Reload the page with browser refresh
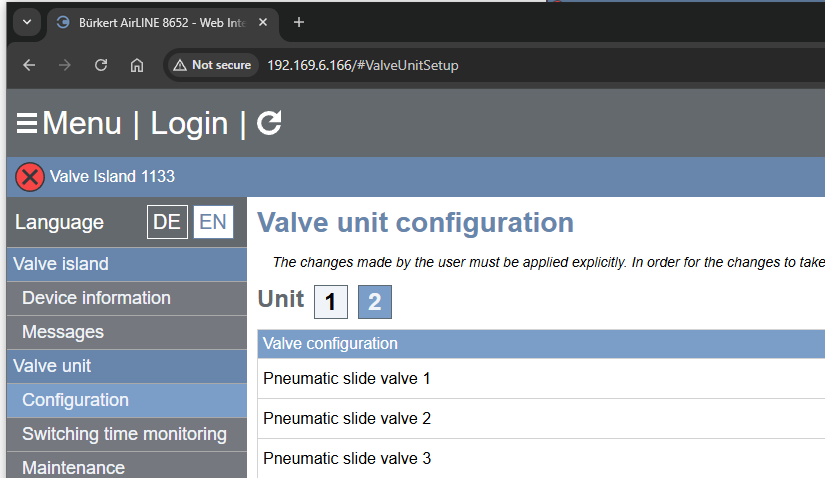 [101, 65]
